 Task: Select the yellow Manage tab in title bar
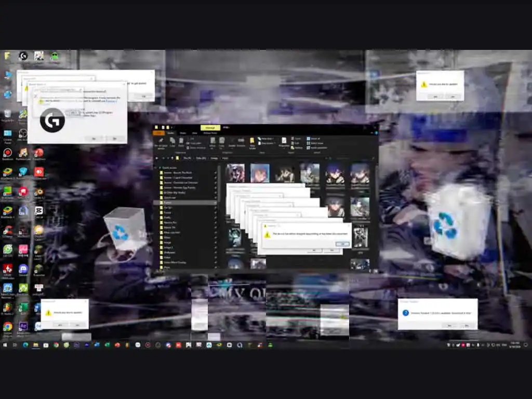click(210, 128)
